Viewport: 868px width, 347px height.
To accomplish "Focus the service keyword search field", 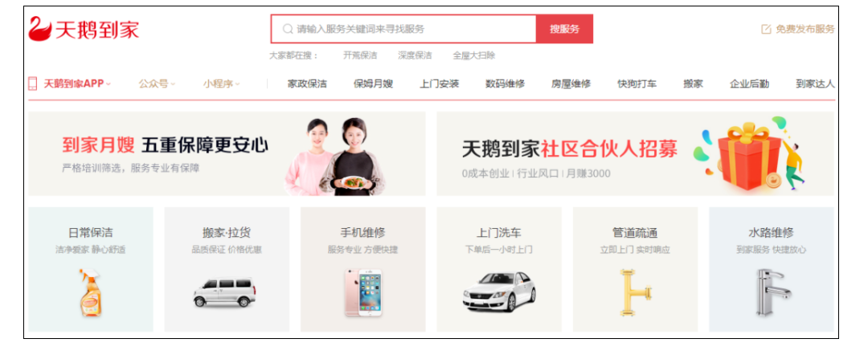I will pyautogui.click(x=403, y=29).
